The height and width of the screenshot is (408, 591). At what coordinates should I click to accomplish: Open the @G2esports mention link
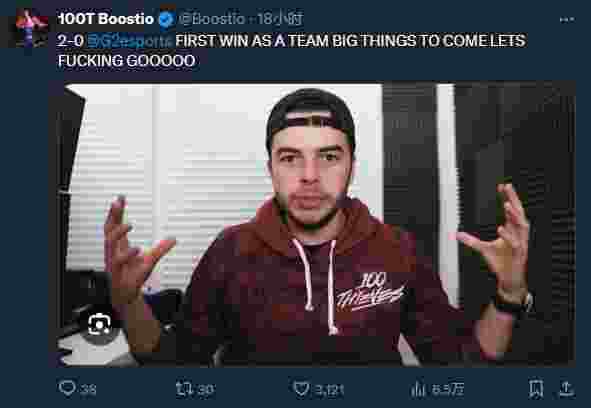pos(130,41)
